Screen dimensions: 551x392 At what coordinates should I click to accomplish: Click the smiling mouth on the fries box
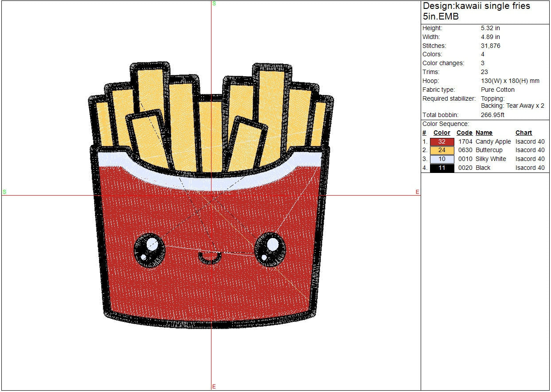click(209, 259)
